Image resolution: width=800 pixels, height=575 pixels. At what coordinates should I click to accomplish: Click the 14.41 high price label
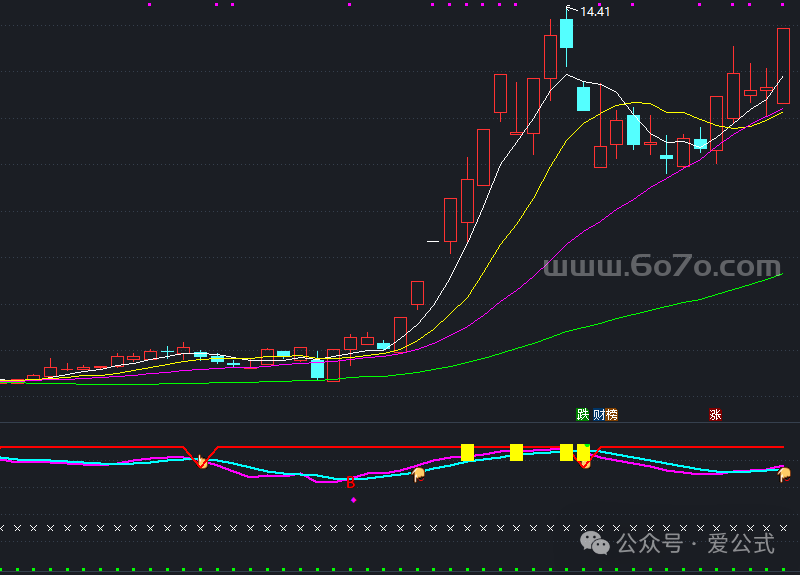point(595,12)
